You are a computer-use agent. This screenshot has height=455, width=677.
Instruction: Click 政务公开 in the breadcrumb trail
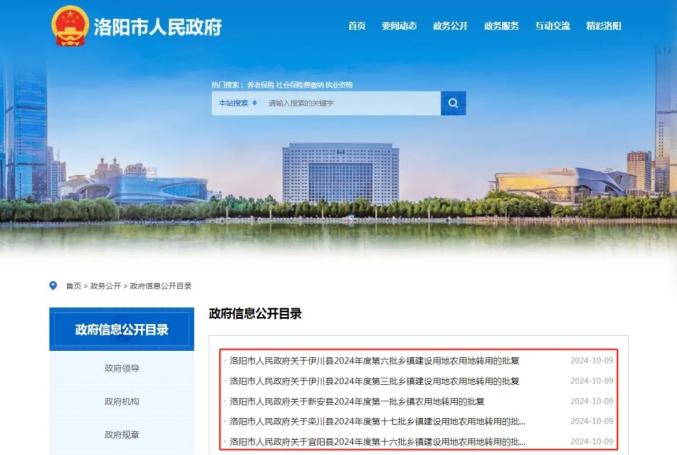[105, 286]
